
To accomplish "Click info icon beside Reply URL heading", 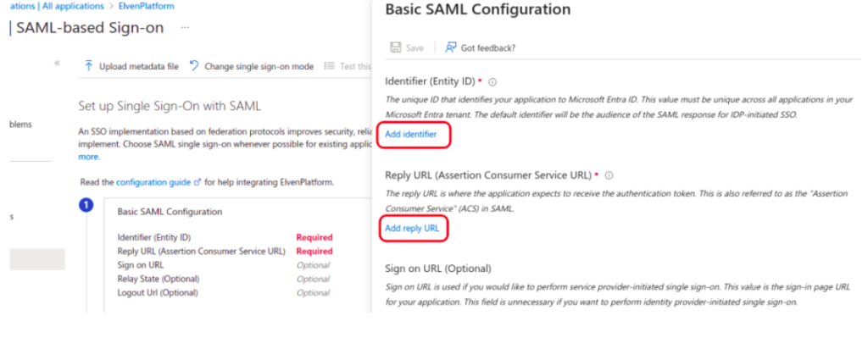I will 609,175.
